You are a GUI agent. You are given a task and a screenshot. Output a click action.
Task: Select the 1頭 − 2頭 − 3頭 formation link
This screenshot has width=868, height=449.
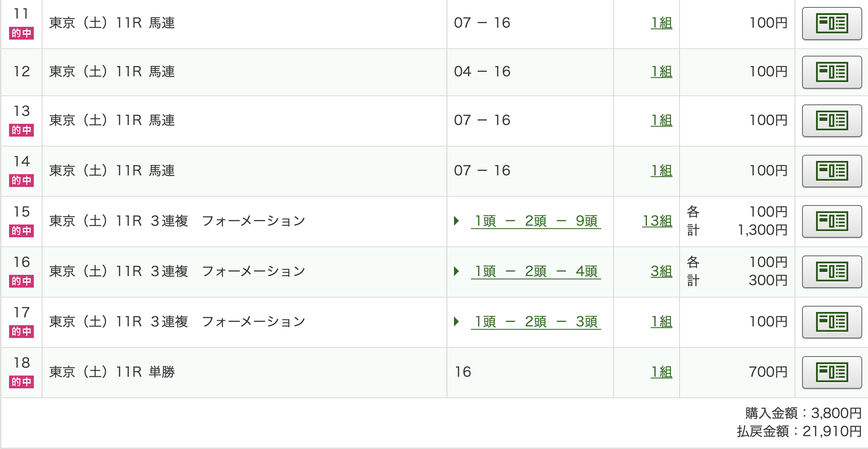tap(536, 321)
